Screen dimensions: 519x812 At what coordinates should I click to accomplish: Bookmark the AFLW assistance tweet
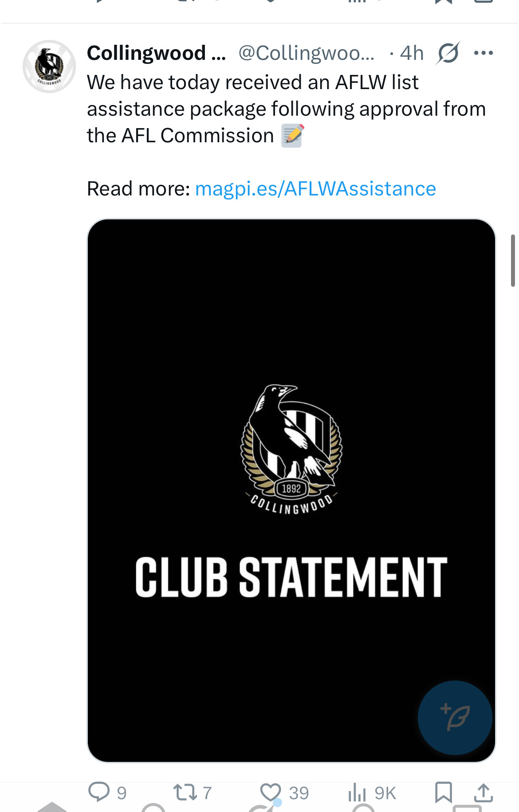tap(443, 792)
